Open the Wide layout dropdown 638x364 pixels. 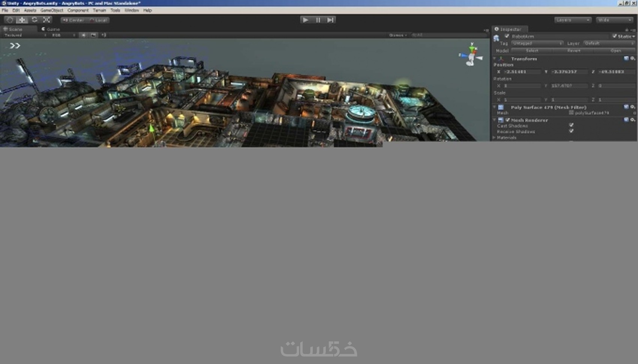(614, 20)
